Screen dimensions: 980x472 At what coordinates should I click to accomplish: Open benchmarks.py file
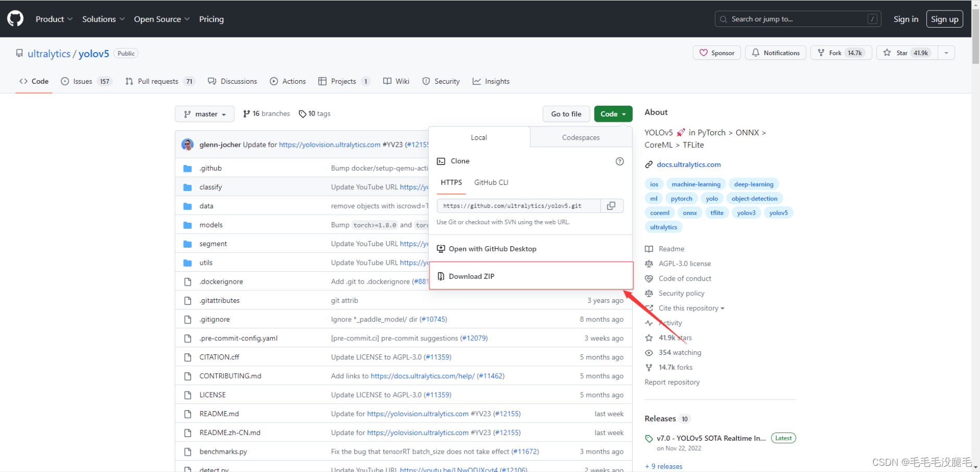pos(223,452)
